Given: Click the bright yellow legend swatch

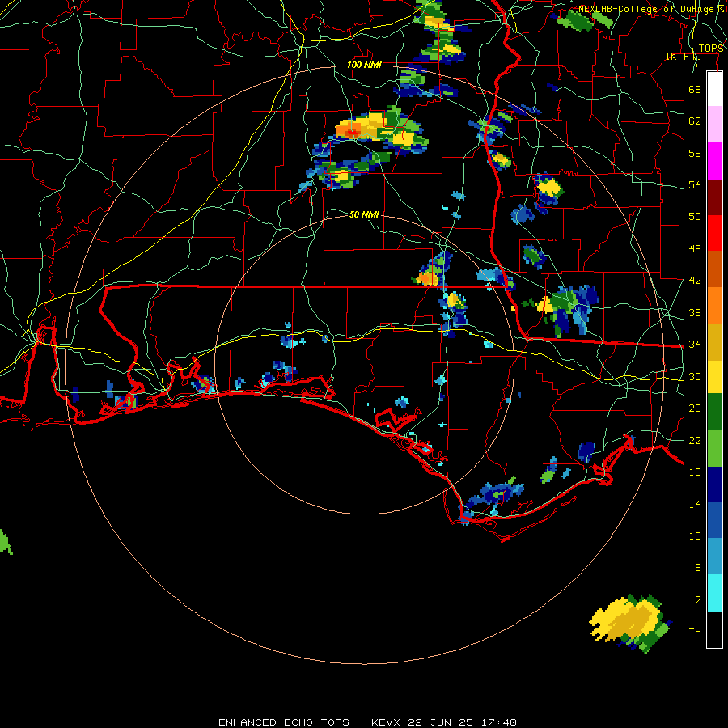Looking at the screenshot, I should pos(714,377).
